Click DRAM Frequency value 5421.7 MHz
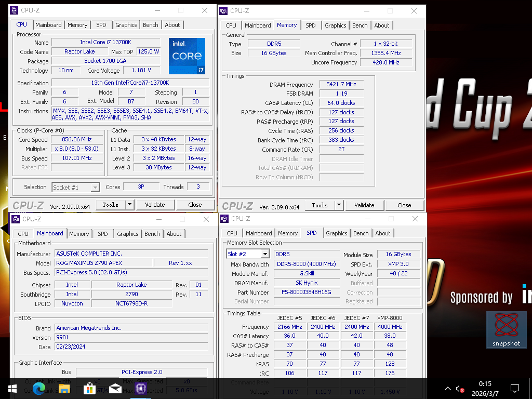Viewport: 532px width, 399px height. coord(341,84)
